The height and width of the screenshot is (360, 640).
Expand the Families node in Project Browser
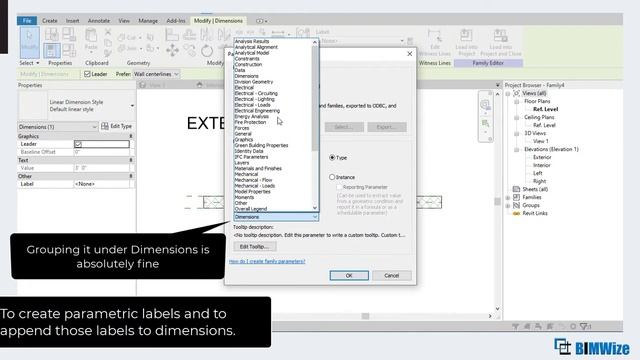pos(508,197)
